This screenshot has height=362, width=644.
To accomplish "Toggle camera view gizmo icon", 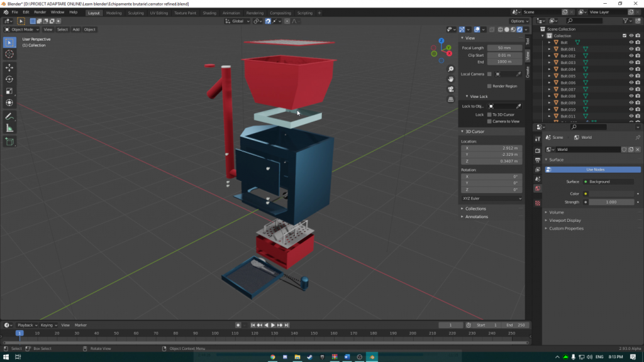I will click(x=451, y=89).
